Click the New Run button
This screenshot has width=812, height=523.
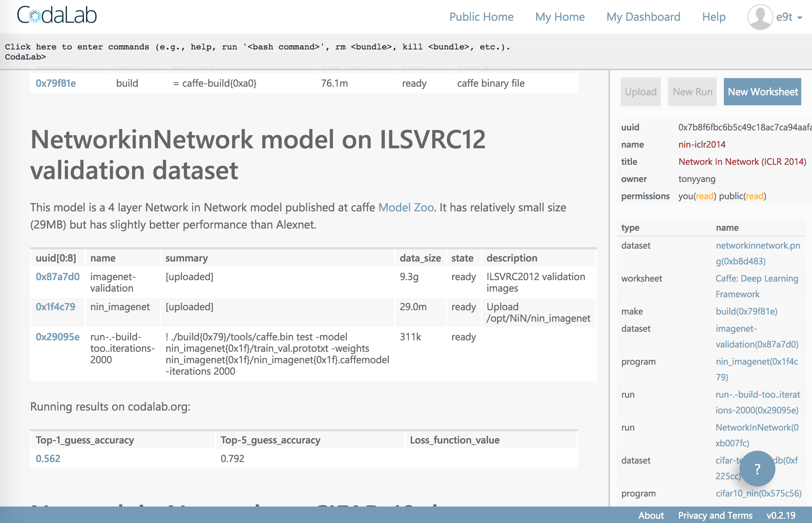(692, 92)
